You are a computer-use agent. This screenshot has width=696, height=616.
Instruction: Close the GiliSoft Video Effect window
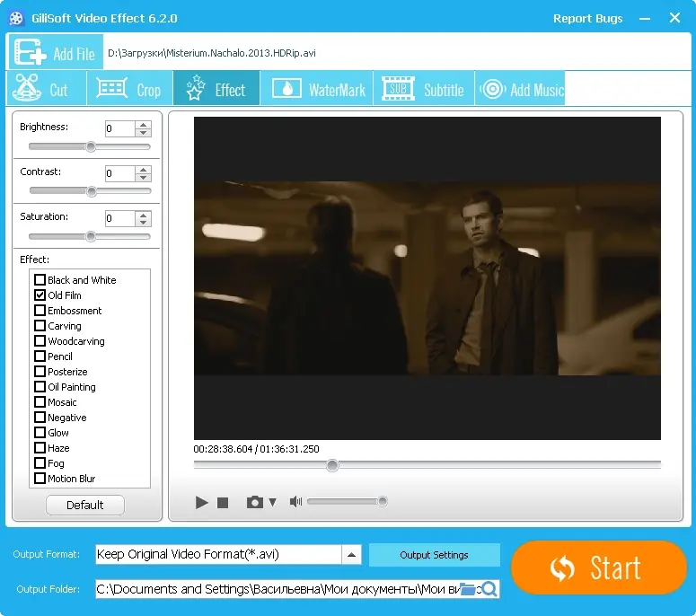click(674, 18)
